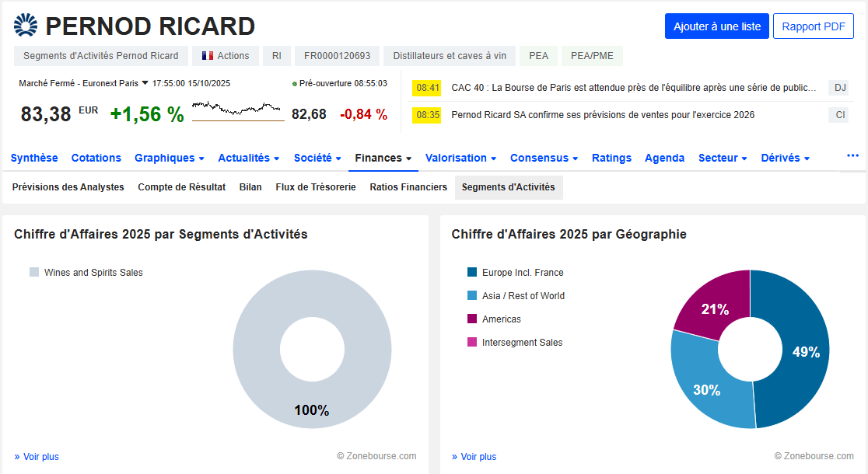Click the Chiffre d'Affaires 2025 par Géographie title
Viewport: 868px width, 474px height.
point(569,234)
